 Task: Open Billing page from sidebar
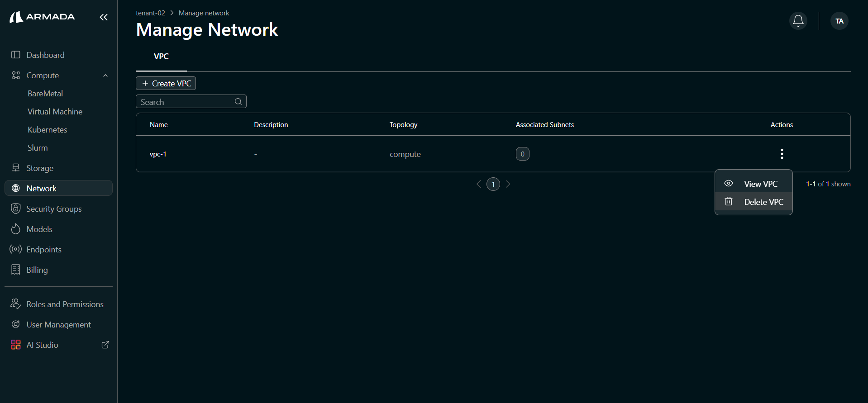(58, 270)
